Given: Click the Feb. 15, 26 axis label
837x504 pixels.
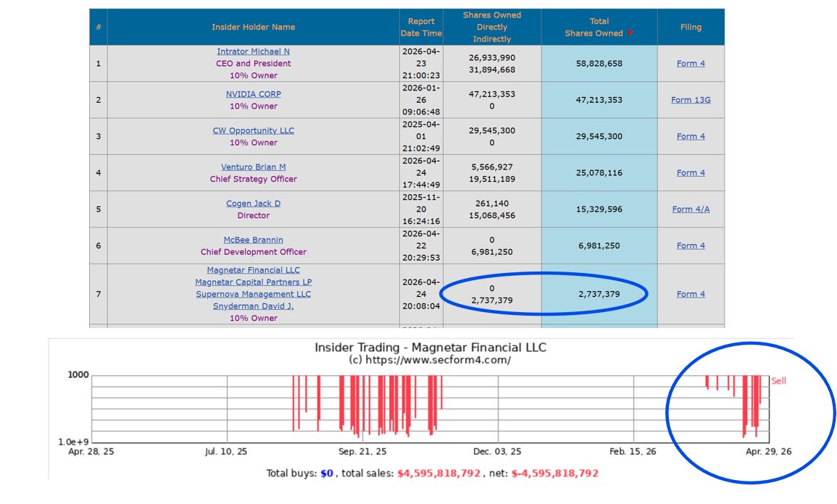Looking at the screenshot, I should 633,452.
